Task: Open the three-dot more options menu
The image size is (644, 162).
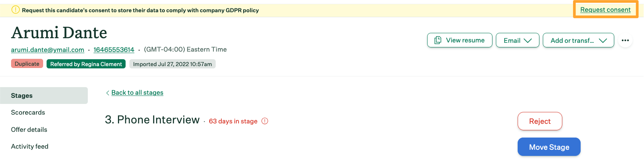Action: tap(625, 40)
